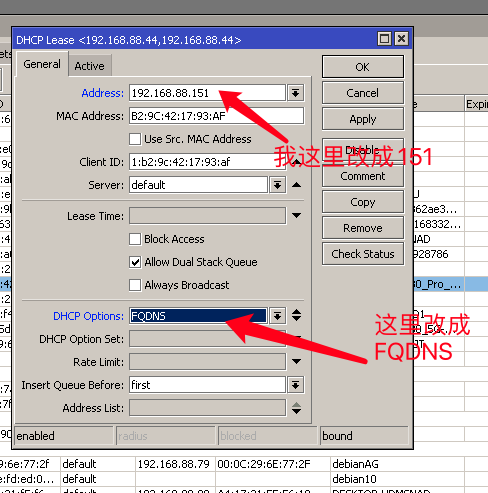Screen dimensions: 488x493
Task: Click the Check Status button
Action: 363,254
